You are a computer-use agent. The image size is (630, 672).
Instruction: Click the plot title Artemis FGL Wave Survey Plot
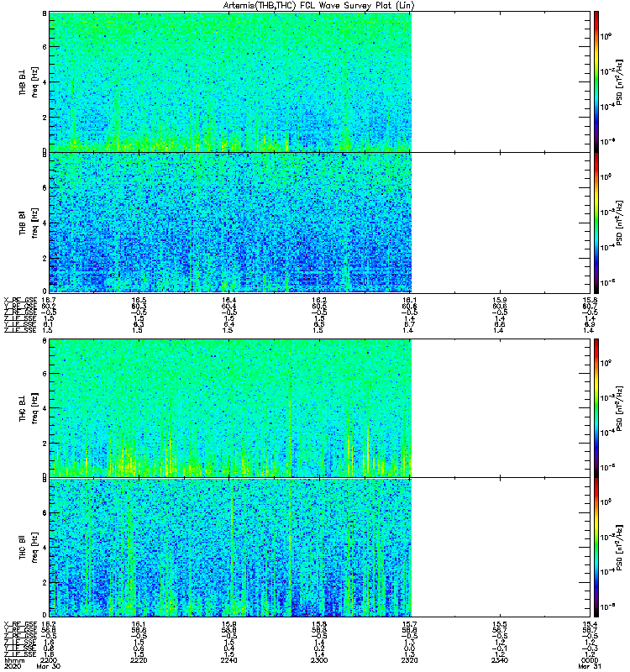click(318, 6)
